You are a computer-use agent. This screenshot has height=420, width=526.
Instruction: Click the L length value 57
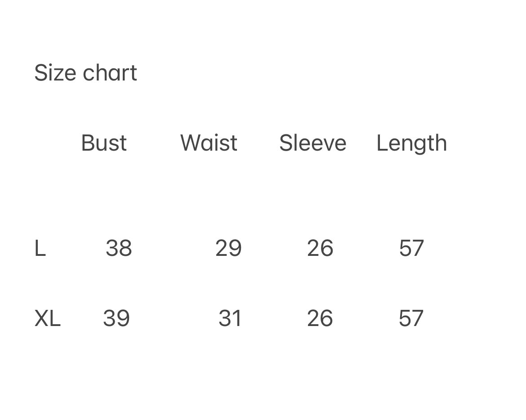(x=411, y=248)
